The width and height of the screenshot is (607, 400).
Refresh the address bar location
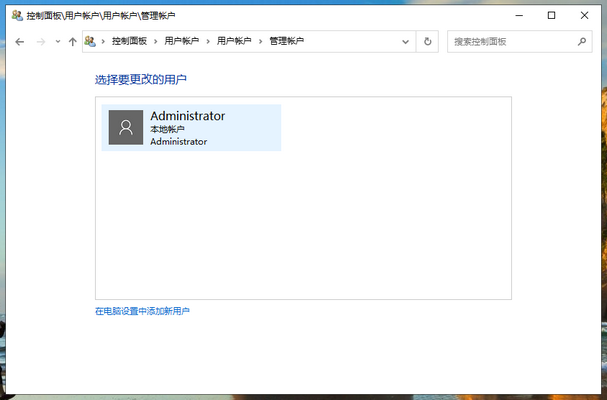[x=429, y=42]
